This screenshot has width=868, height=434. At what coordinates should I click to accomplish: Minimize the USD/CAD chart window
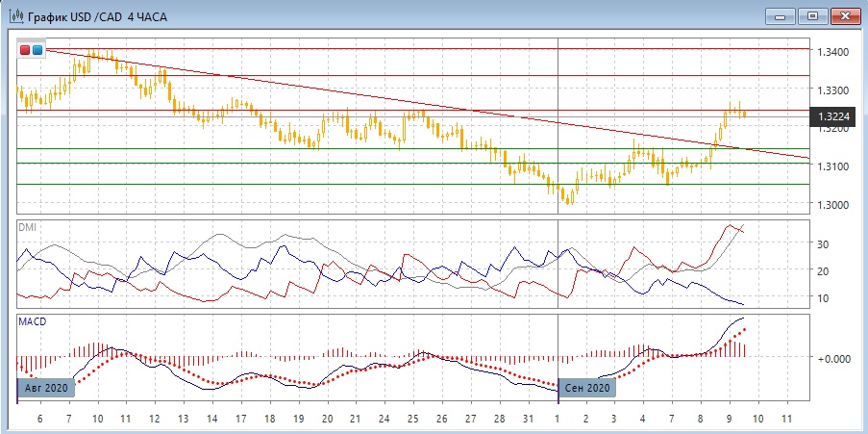(x=783, y=15)
